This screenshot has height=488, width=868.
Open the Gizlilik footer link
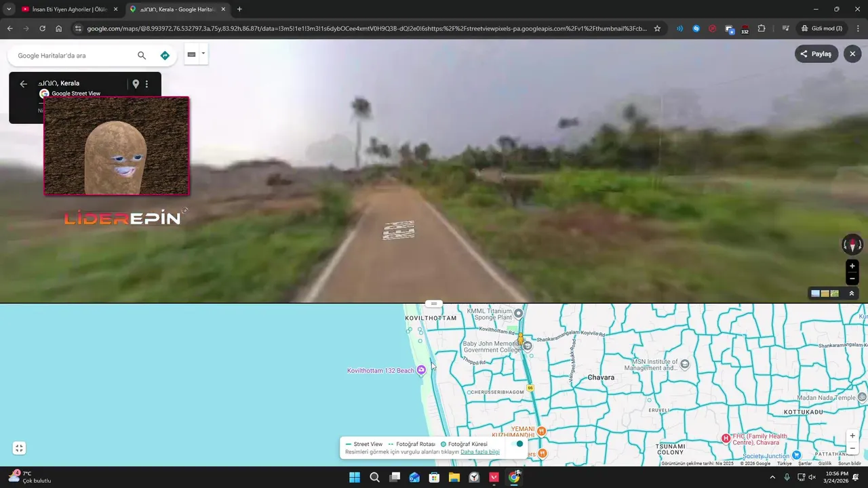pos(825,464)
